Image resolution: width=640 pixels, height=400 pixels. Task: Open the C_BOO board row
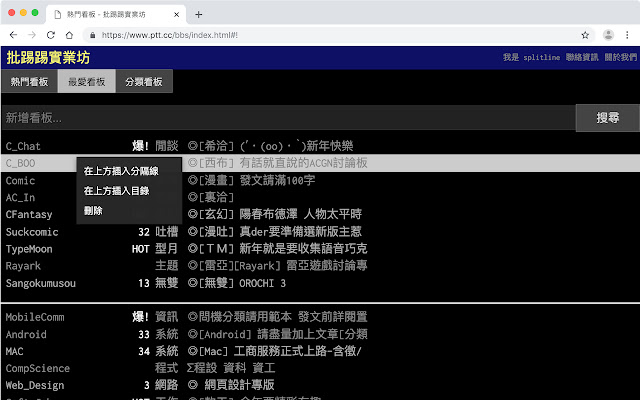coord(320,163)
